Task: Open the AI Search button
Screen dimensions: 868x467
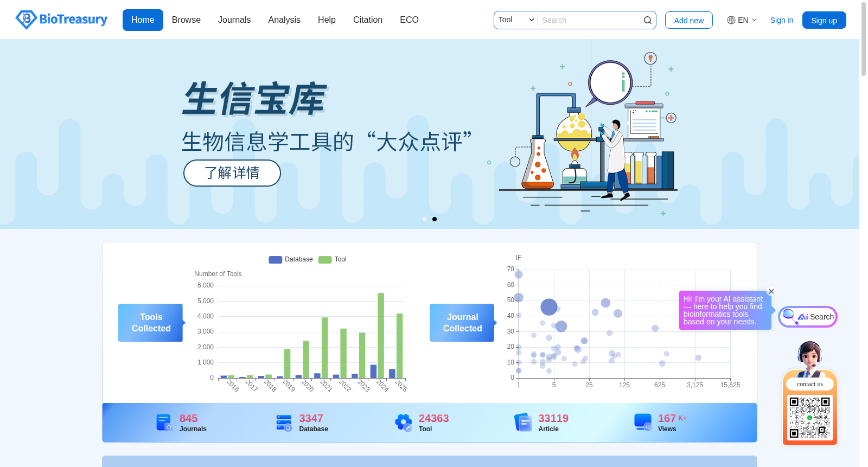Action: [808, 317]
